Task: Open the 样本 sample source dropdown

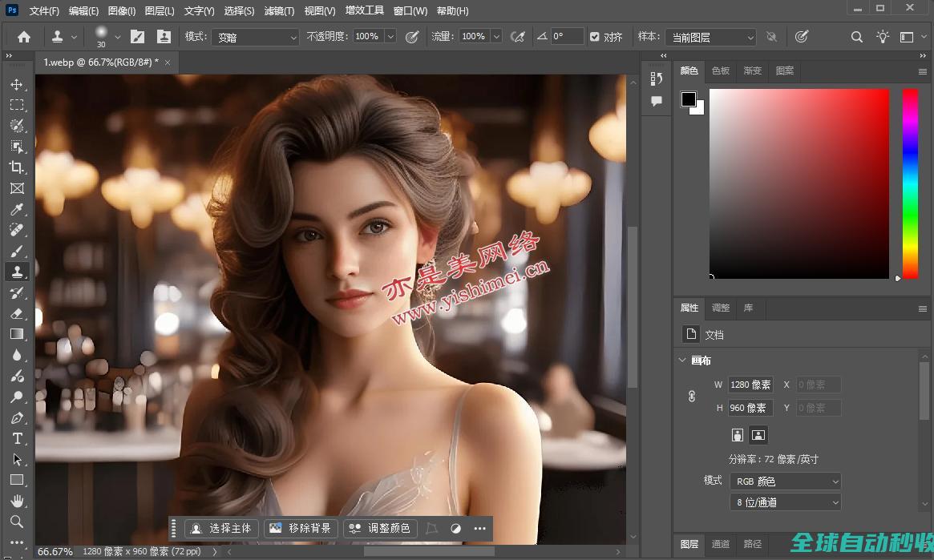Action: [x=710, y=37]
